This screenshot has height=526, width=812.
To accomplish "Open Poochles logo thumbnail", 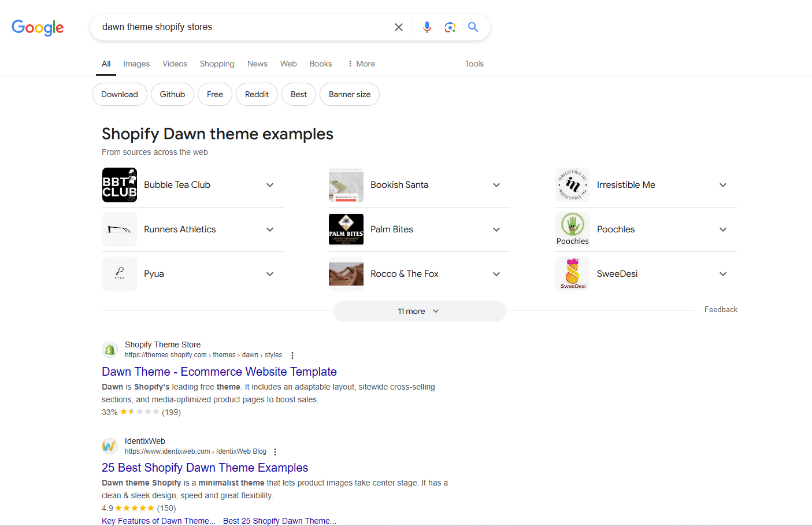I will pos(573,229).
